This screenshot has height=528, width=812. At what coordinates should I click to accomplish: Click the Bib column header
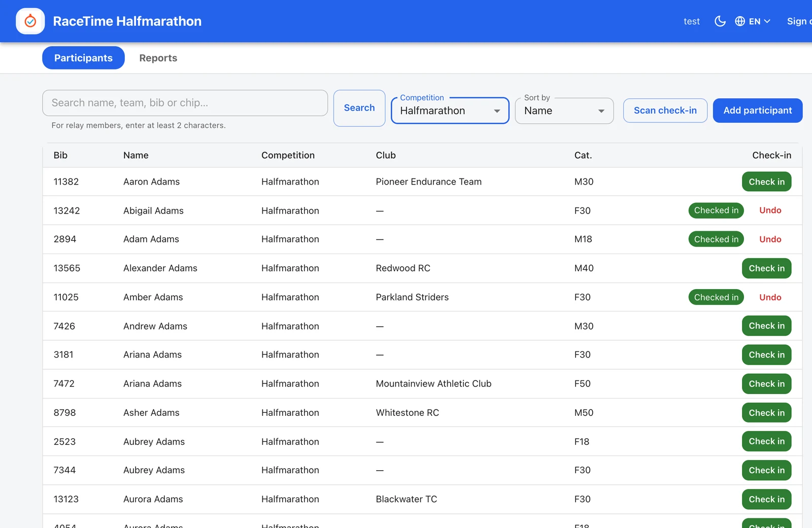[x=60, y=155]
